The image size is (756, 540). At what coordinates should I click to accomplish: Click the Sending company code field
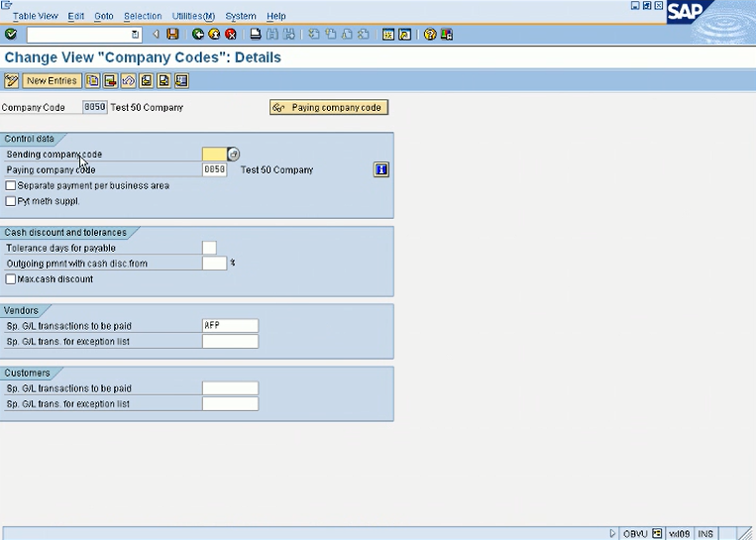(x=214, y=155)
